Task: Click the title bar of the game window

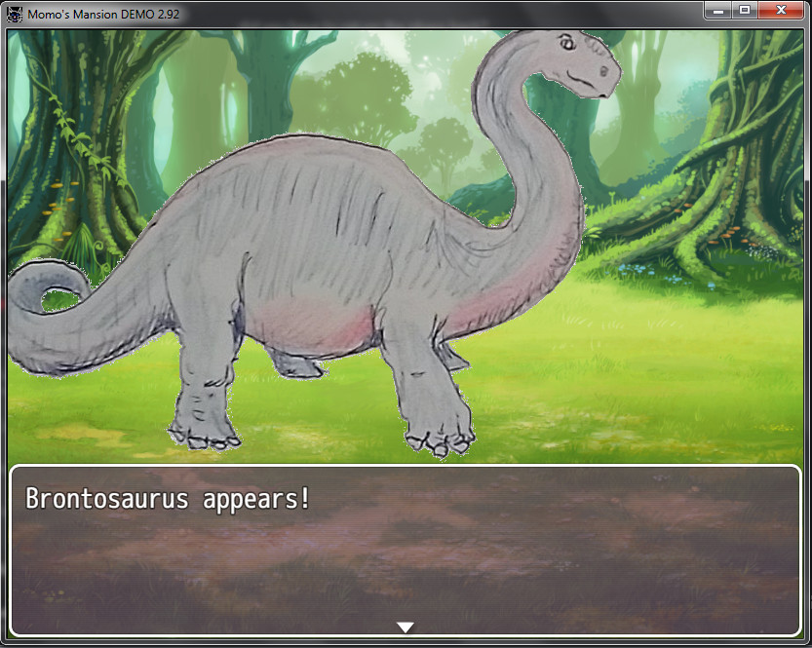Action: click(390, 14)
